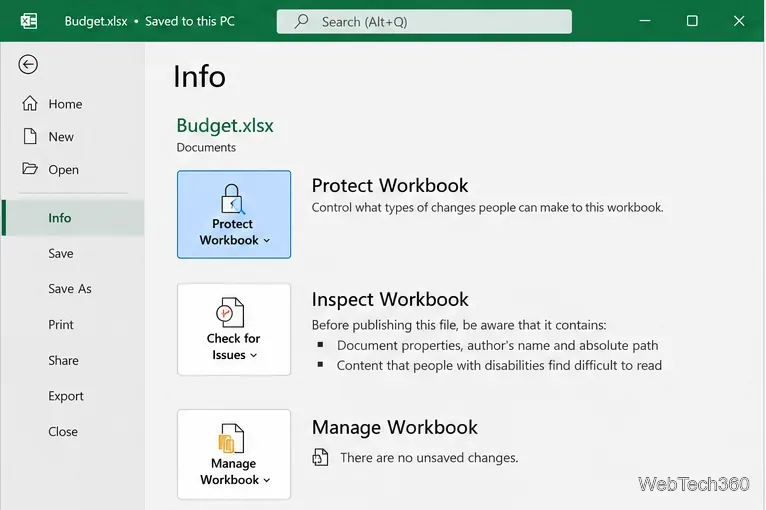Image resolution: width=766 pixels, height=510 pixels.
Task: Select Export from the sidebar
Action: point(65,396)
